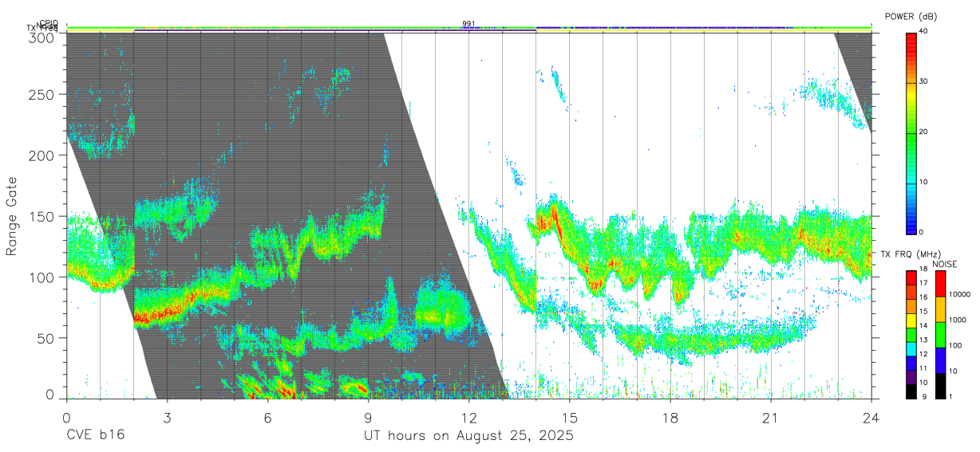Click the 15 hour label on the UT axis
Viewport: 980px width, 452px height.
click(x=570, y=418)
